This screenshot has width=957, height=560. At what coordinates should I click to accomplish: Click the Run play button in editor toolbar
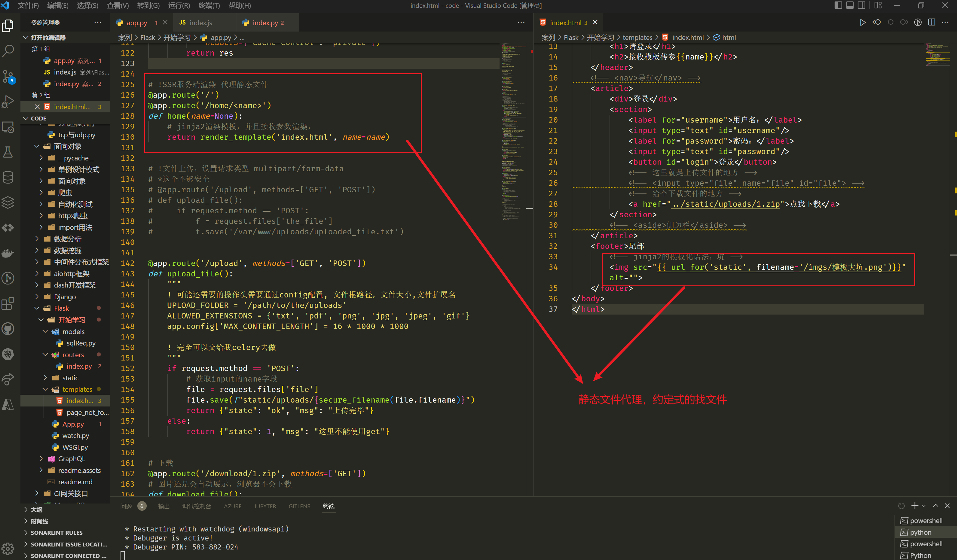(862, 23)
